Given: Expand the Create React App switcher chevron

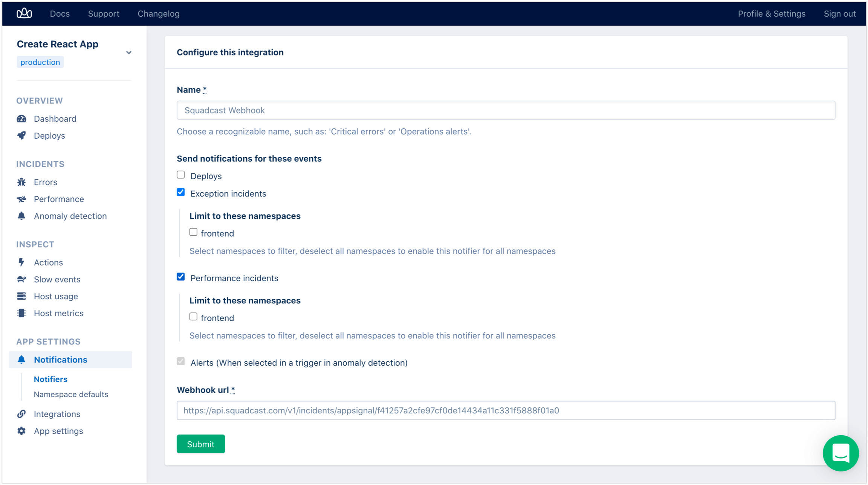Looking at the screenshot, I should (x=129, y=53).
